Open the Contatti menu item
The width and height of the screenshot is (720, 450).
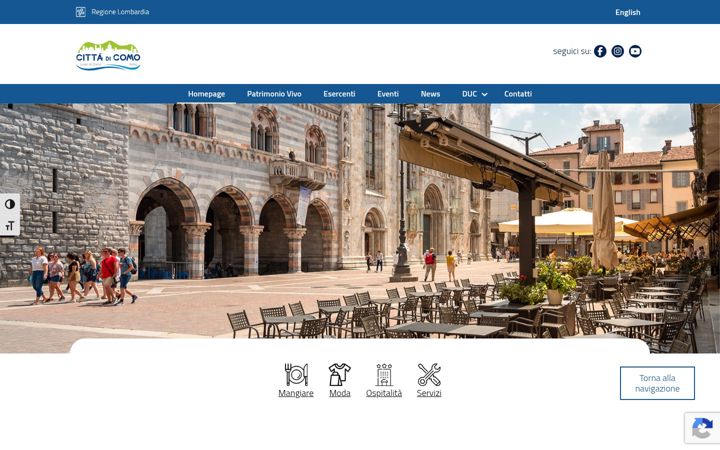(x=518, y=94)
